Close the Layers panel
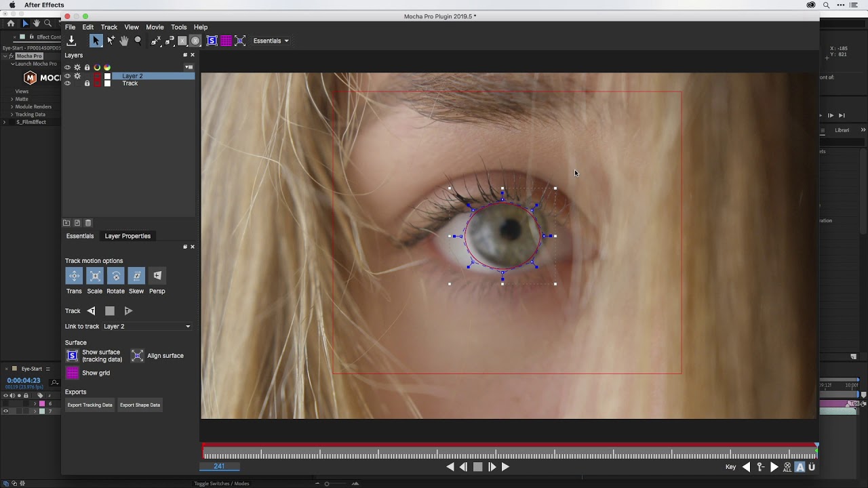This screenshot has height=488, width=868. point(193,55)
